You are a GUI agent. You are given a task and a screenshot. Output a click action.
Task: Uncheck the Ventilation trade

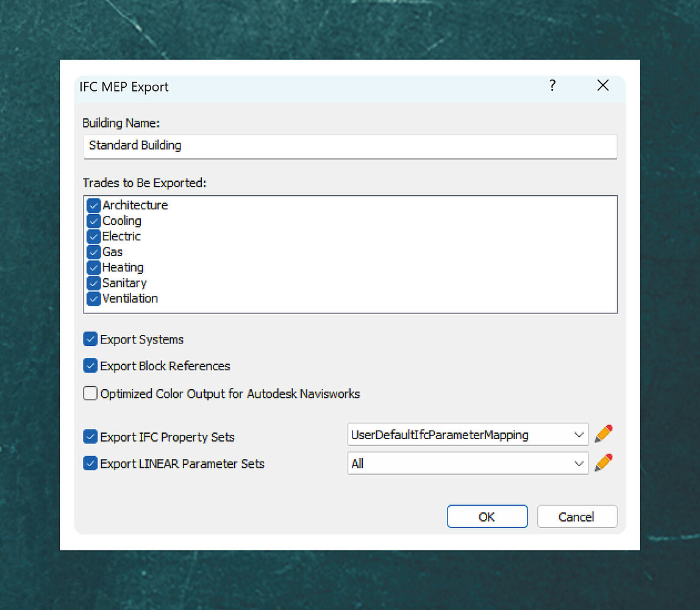93,299
